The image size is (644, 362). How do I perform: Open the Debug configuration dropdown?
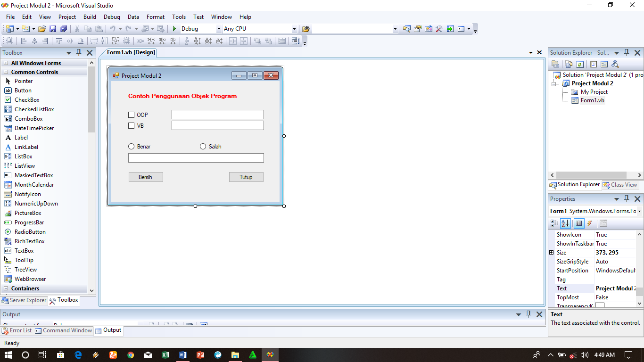point(218,28)
